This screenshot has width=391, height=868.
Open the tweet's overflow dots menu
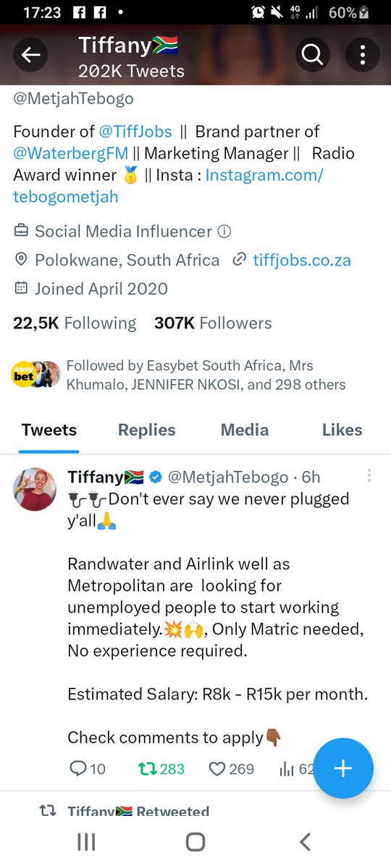point(369,475)
